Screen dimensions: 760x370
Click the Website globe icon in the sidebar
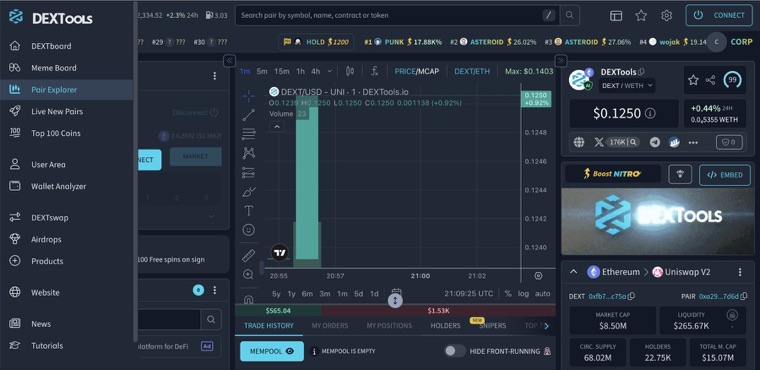tap(15, 292)
